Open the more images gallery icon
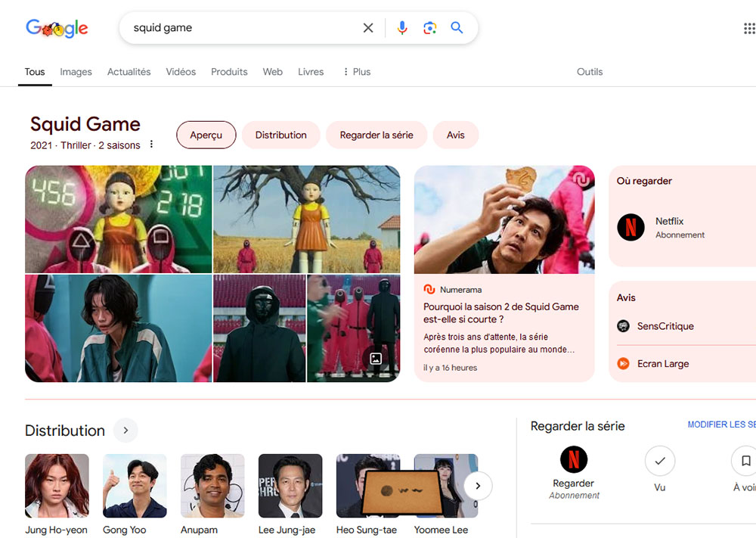The width and height of the screenshot is (756, 538). 376,359
